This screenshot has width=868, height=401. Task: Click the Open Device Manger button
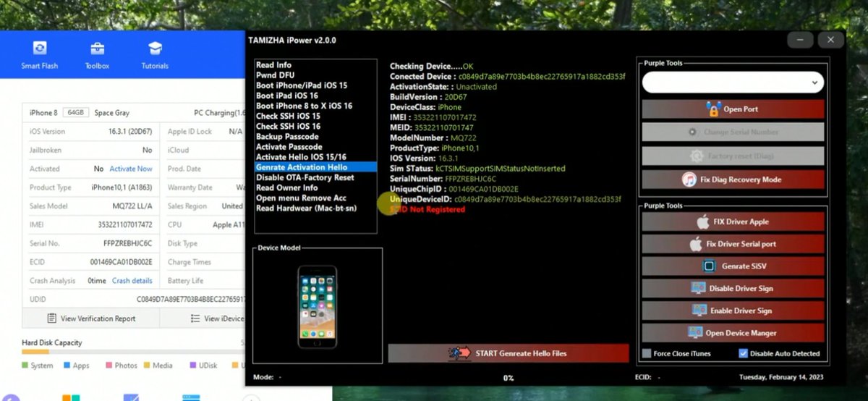tap(733, 333)
